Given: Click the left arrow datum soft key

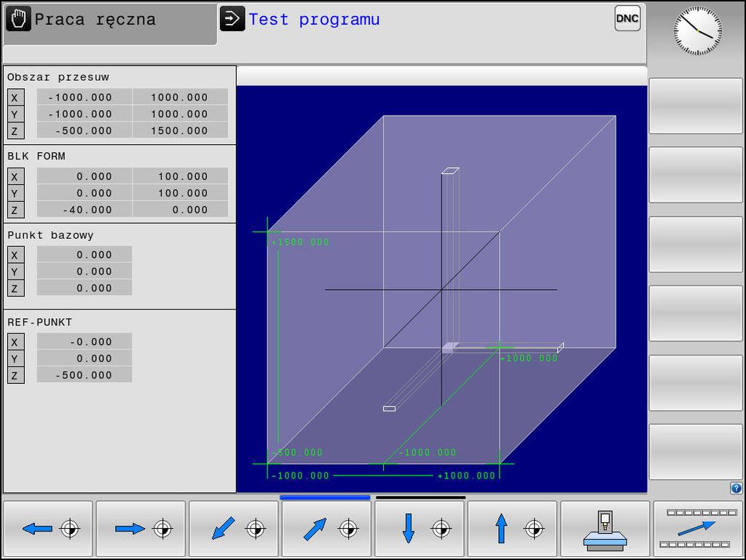Looking at the screenshot, I should [x=47, y=528].
